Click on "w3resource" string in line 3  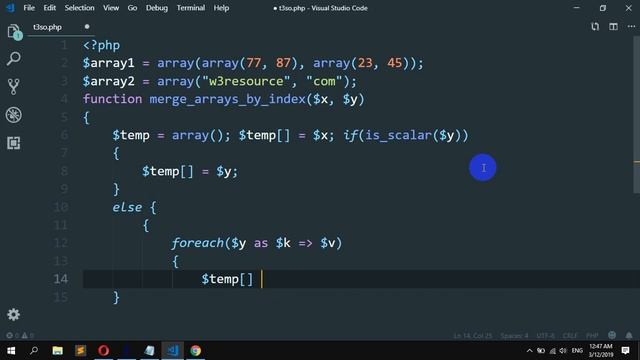pyautogui.click(x=247, y=81)
